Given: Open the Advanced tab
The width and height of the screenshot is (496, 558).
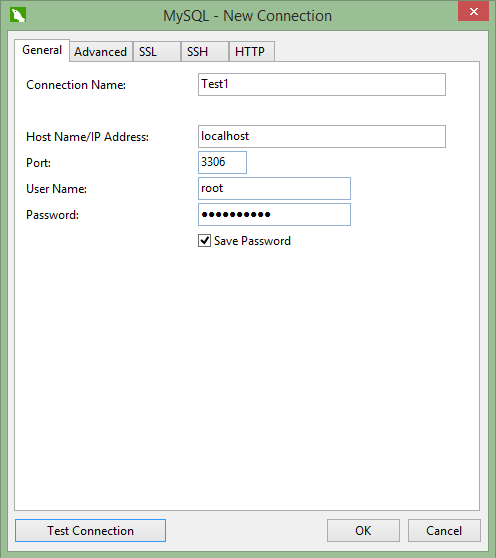Looking at the screenshot, I should coord(101,52).
